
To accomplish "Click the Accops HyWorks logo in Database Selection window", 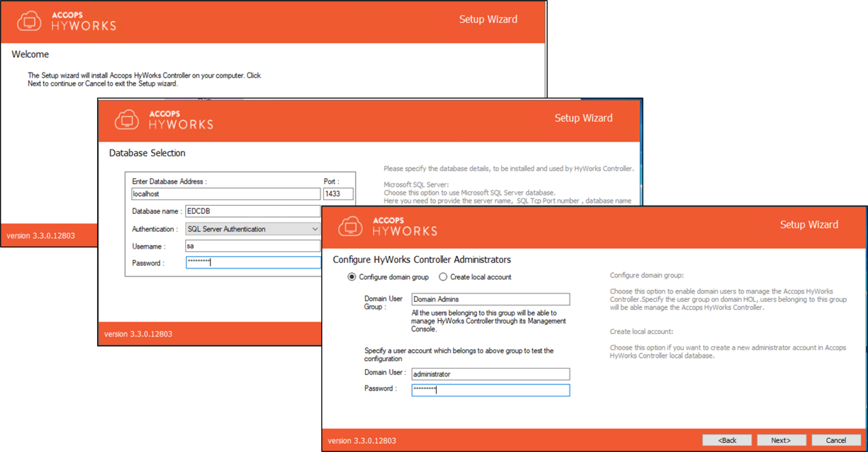I will tap(164, 120).
